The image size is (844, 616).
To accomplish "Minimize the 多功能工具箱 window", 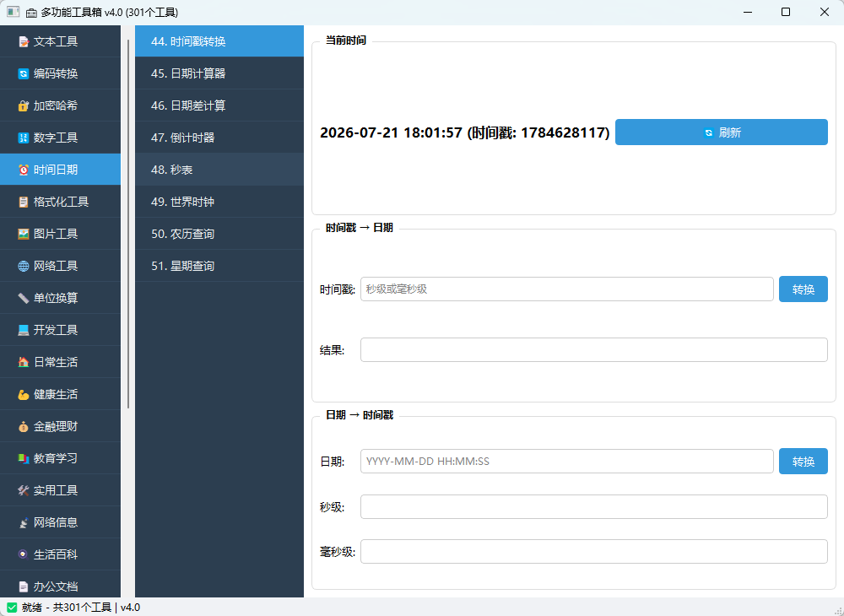I will click(747, 12).
